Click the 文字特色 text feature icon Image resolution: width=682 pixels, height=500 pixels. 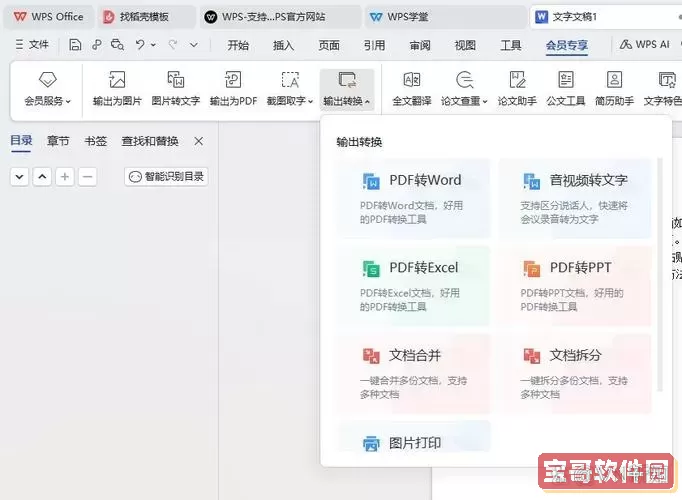(x=666, y=80)
